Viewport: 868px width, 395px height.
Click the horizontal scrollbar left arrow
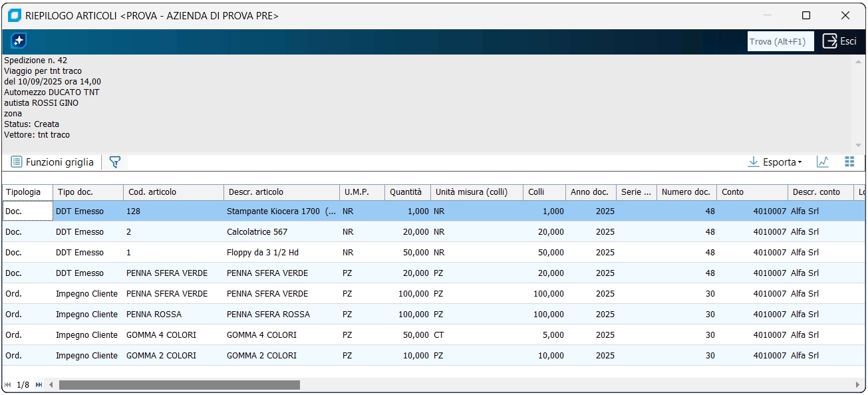[52, 384]
